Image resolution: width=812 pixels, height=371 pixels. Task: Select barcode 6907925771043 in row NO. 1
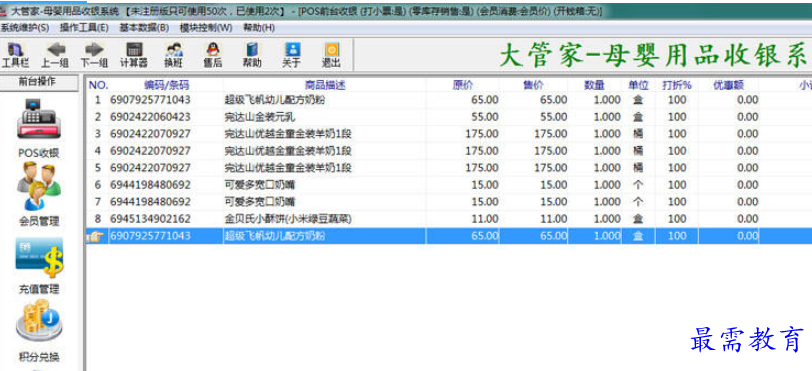pyautogui.click(x=150, y=100)
